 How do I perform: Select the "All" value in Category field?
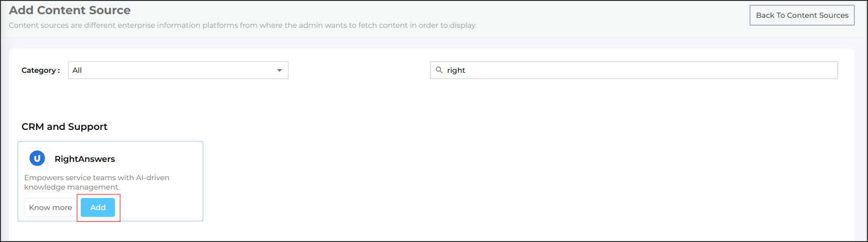(x=77, y=70)
